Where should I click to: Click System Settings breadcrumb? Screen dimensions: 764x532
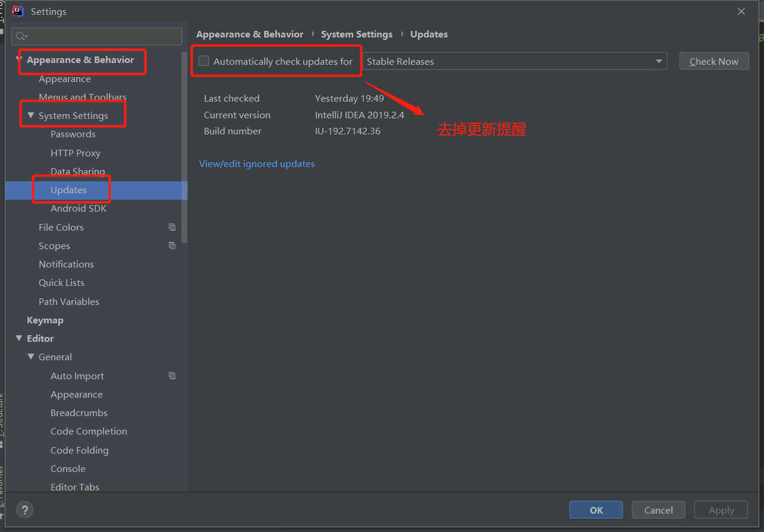coord(357,34)
